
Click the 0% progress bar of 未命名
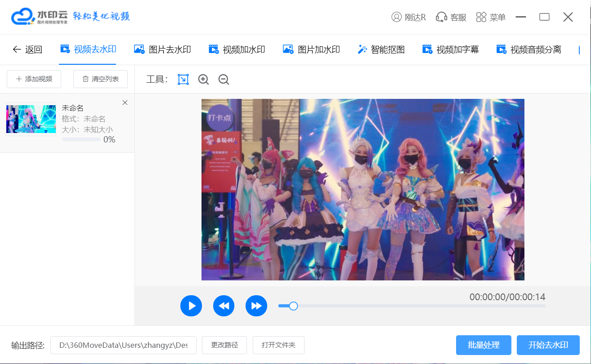pos(81,140)
